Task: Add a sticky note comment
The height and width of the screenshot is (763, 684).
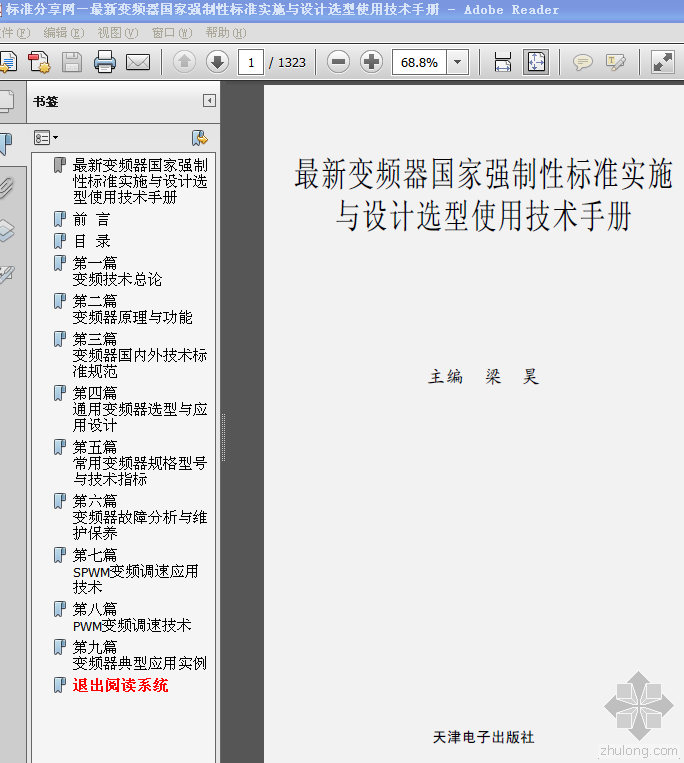Action: tap(582, 62)
